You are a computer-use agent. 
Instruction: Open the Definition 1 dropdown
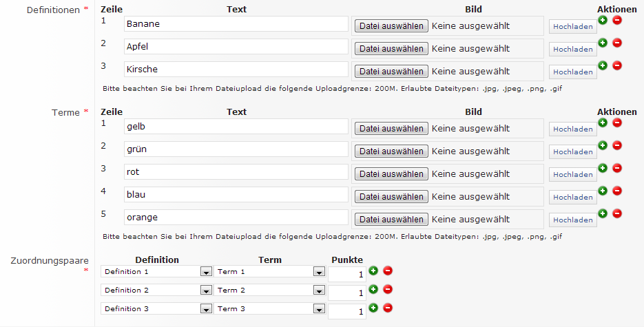(x=205, y=272)
